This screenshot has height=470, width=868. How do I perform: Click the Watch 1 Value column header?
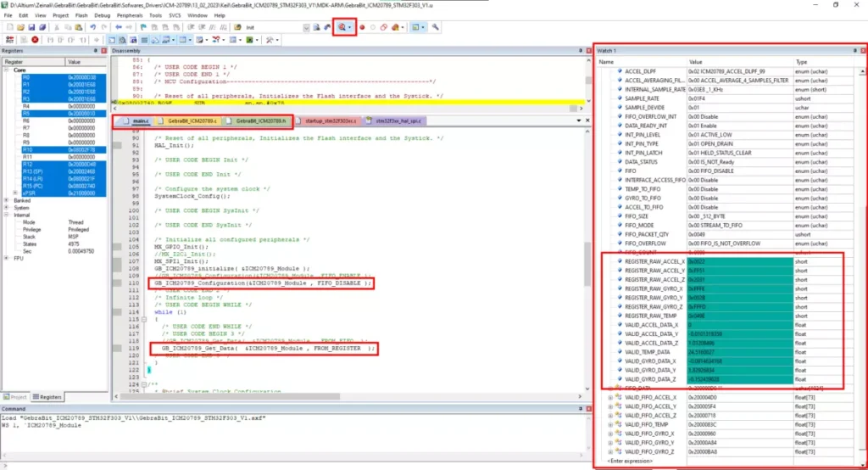[x=739, y=62]
